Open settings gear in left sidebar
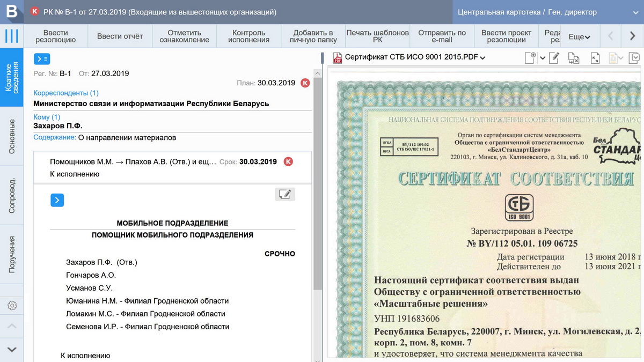644x362 pixels. coord(12,306)
